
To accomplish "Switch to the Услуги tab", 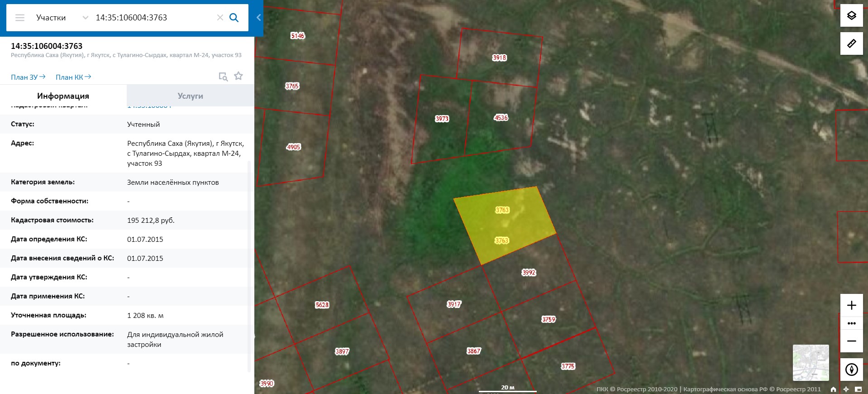I will click(190, 96).
